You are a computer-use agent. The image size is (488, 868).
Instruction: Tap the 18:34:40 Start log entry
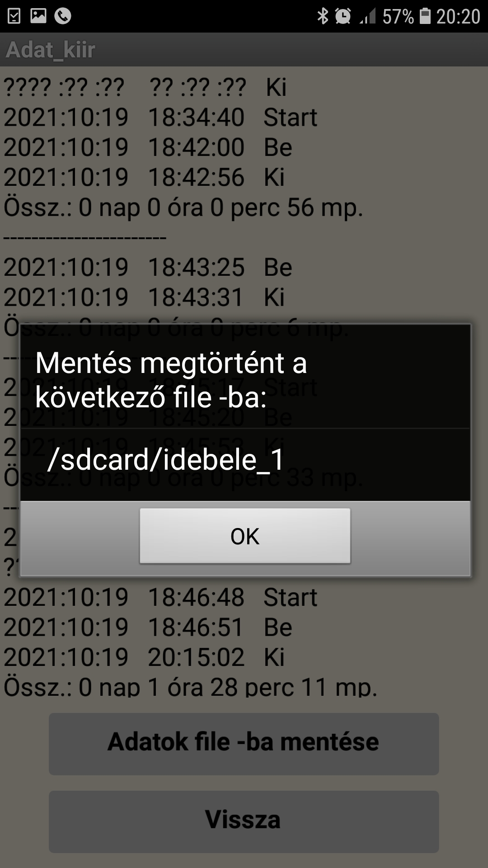click(x=160, y=118)
